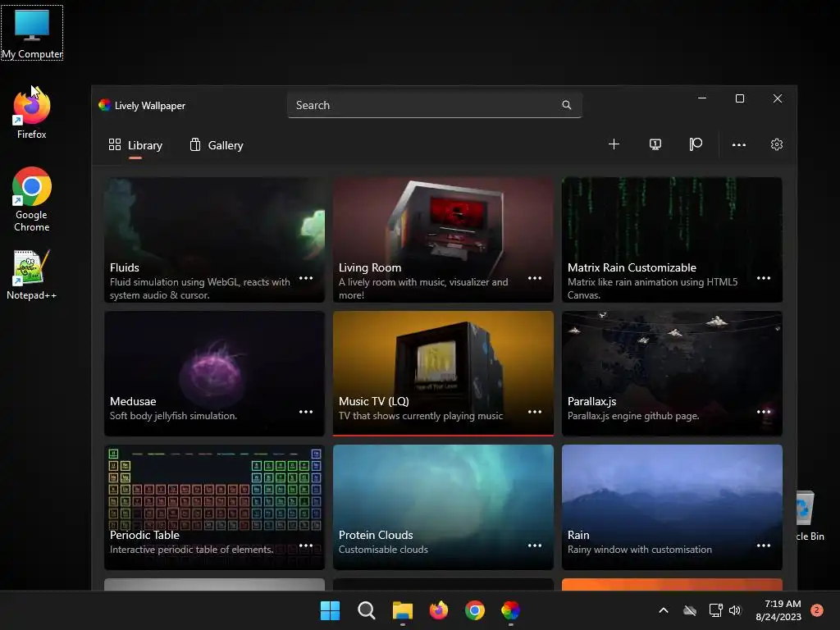Click the search magnifier icon
This screenshot has width=840, height=630.
[x=566, y=105]
